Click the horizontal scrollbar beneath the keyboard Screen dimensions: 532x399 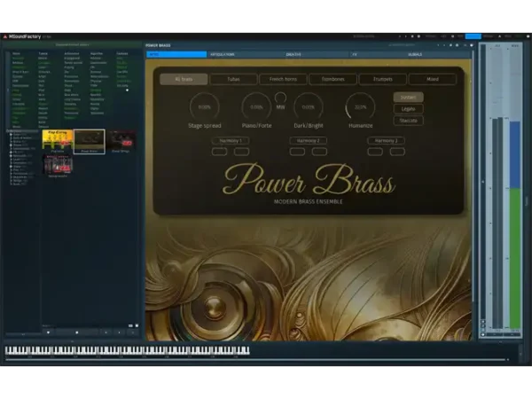(x=257, y=360)
